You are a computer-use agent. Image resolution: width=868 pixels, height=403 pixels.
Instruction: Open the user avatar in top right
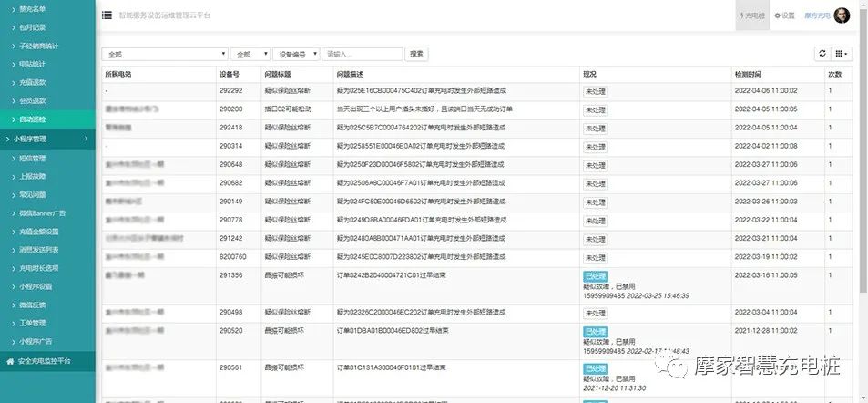coord(842,15)
